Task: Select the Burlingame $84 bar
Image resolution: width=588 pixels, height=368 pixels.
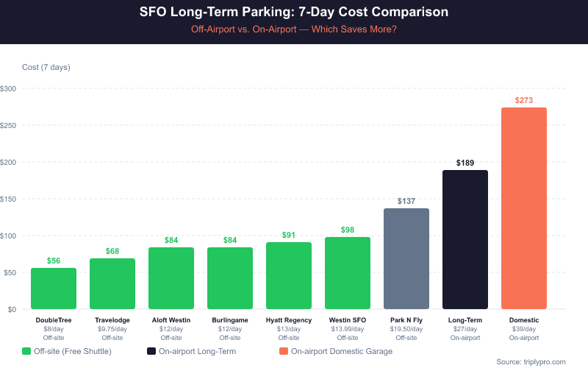Action: tap(230, 278)
